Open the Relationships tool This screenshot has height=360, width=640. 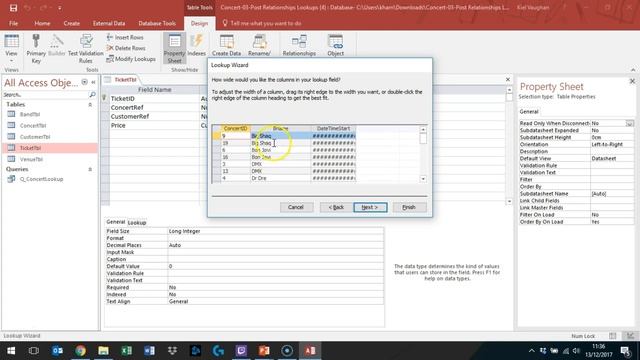click(x=299, y=46)
